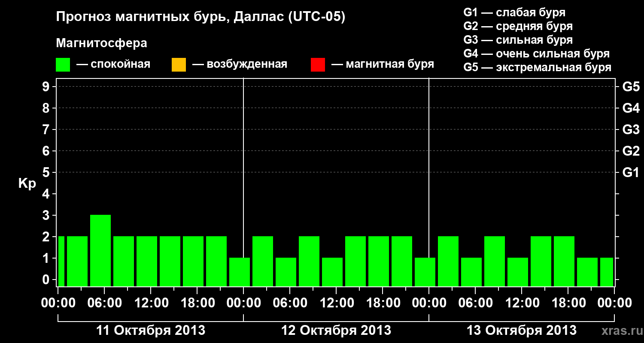Click the 'G3' label on the right axis

pyautogui.click(x=631, y=129)
